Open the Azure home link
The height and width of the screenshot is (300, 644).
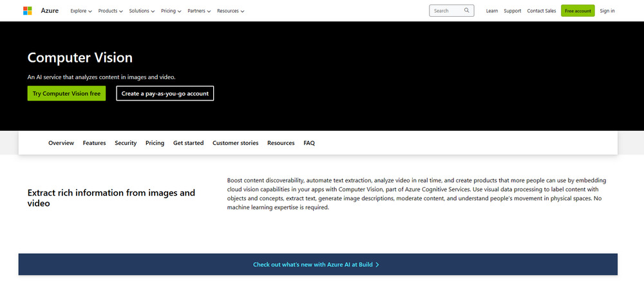point(50,11)
